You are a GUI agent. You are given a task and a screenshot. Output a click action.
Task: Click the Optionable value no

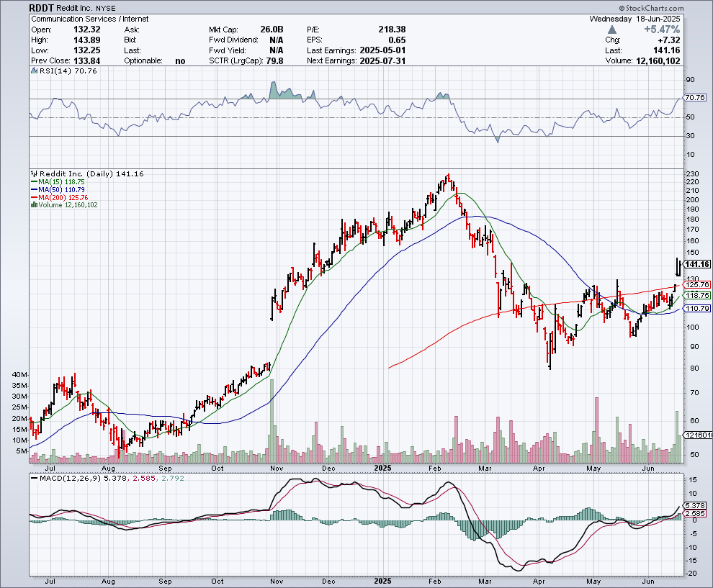pyautogui.click(x=181, y=61)
